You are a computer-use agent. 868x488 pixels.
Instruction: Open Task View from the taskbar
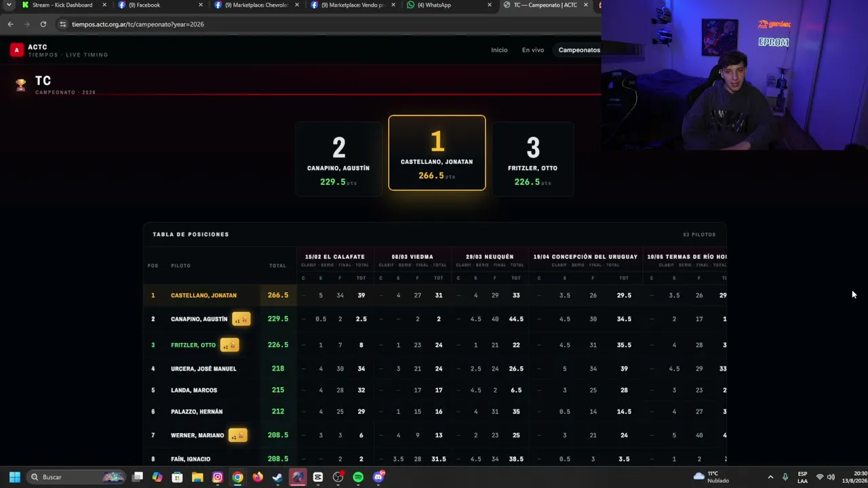coord(138,477)
